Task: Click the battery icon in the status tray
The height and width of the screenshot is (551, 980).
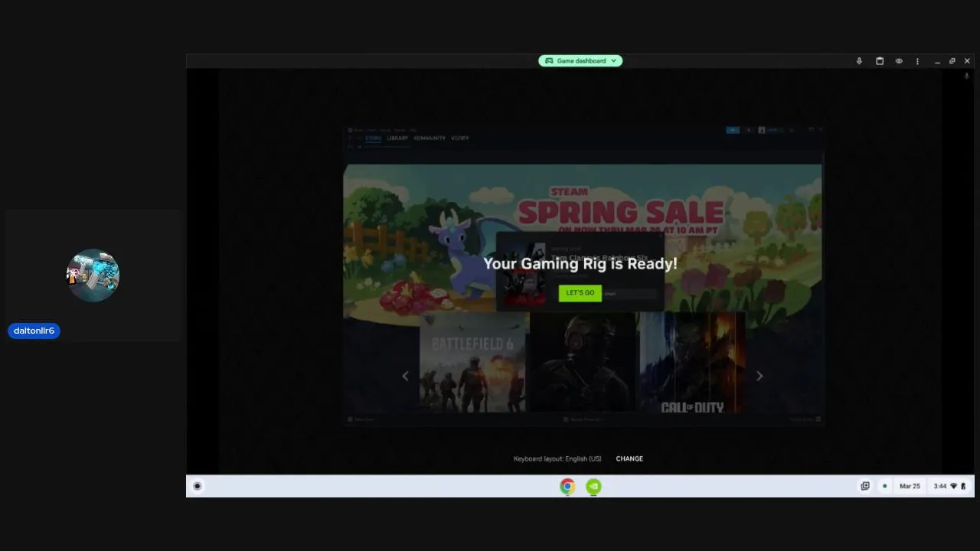Action: [963, 486]
